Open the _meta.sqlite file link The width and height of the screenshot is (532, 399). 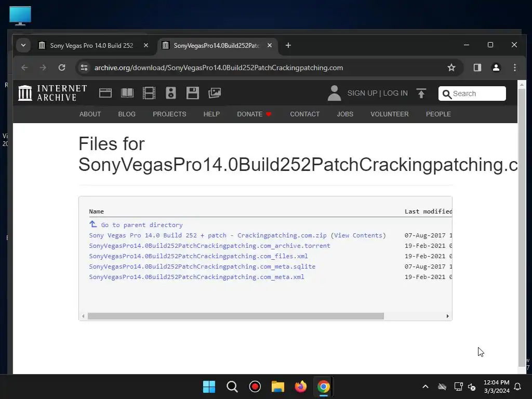(202, 267)
